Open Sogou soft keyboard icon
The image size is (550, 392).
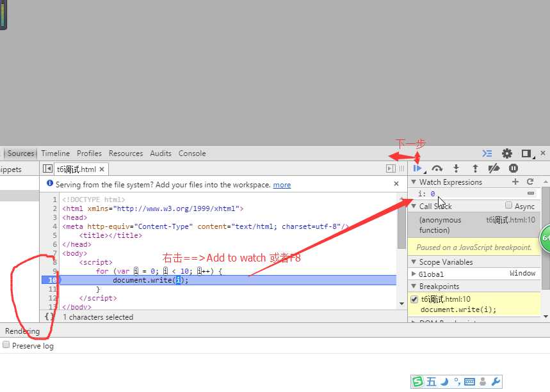pyautogui.click(x=469, y=382)
